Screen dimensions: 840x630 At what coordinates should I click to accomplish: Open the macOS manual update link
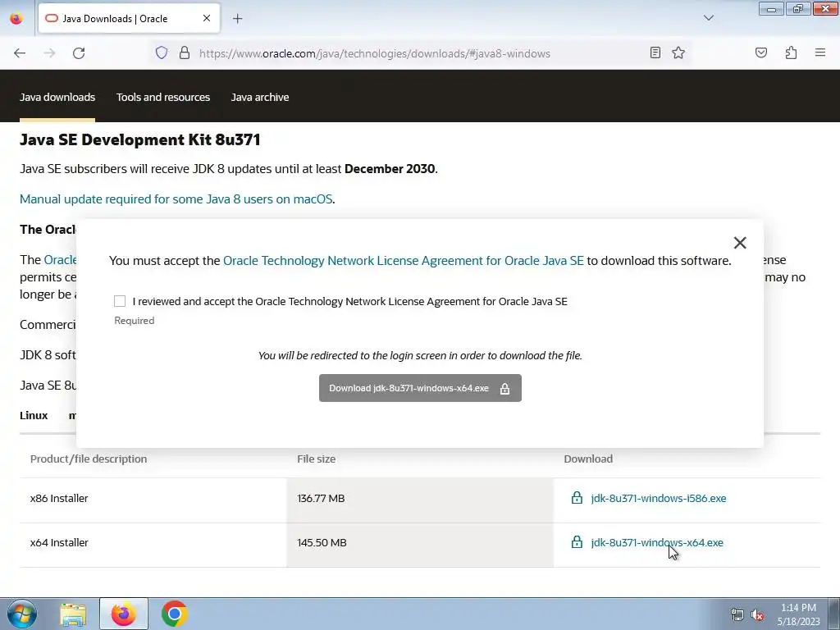tap(176, 199)
